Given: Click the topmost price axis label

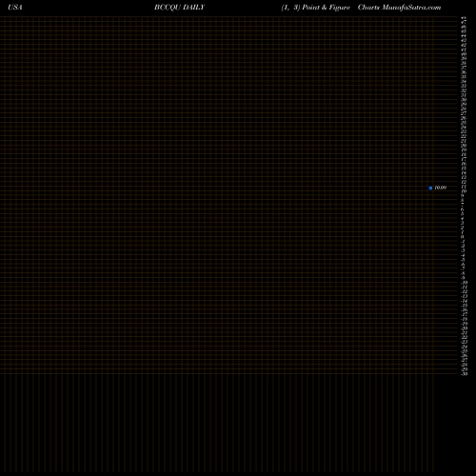Looking at the screenshot, I should (x=464, y=18).
